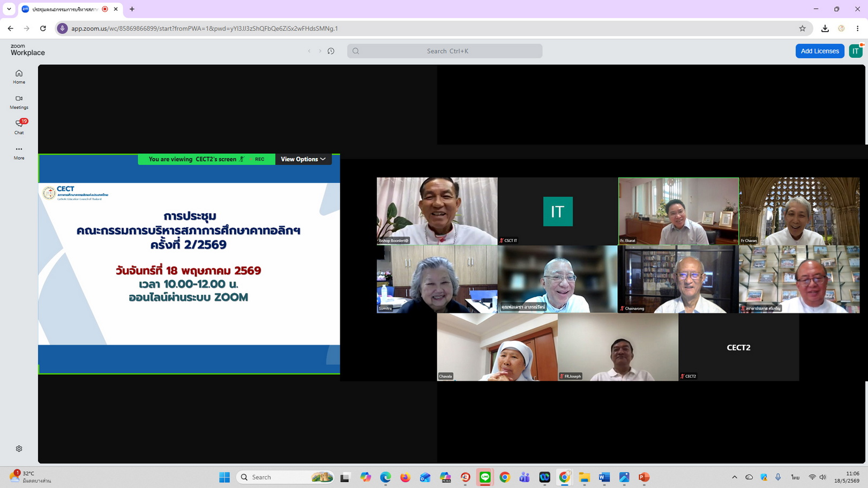Show hidden system tray icons chevron
The image size is (868, 488).
coord(735,477)
